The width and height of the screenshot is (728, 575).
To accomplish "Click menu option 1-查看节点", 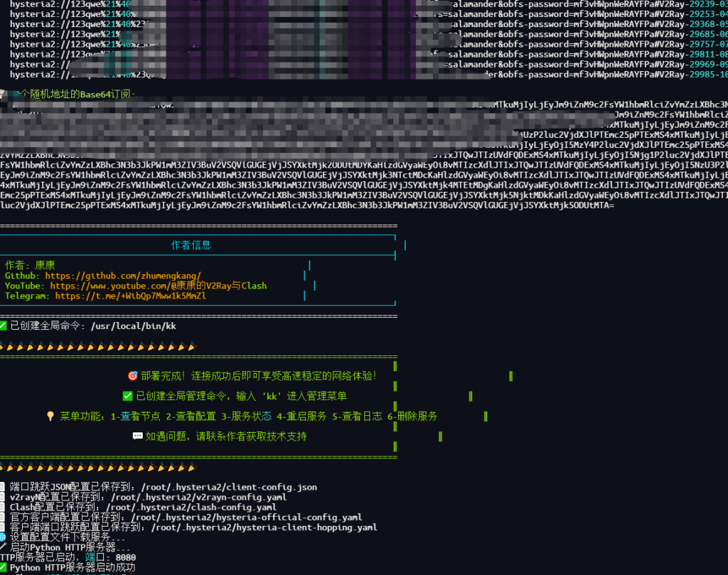I will click(136, 417).
